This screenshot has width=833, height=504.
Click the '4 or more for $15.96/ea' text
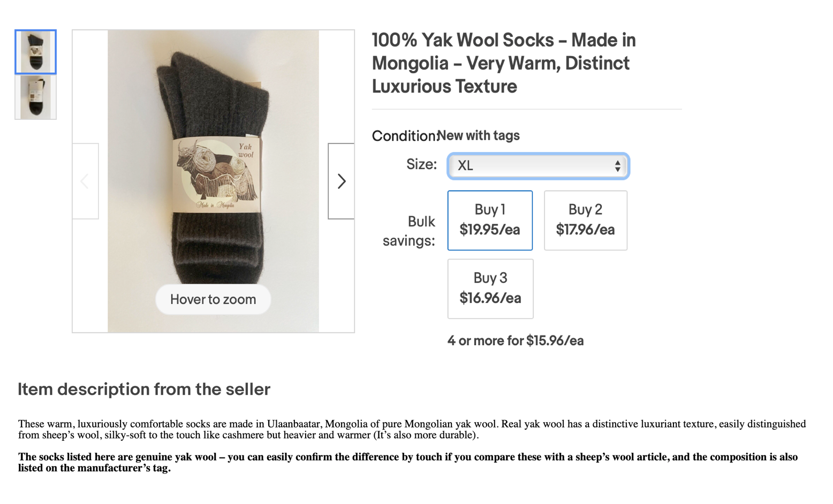coord(515,341)
